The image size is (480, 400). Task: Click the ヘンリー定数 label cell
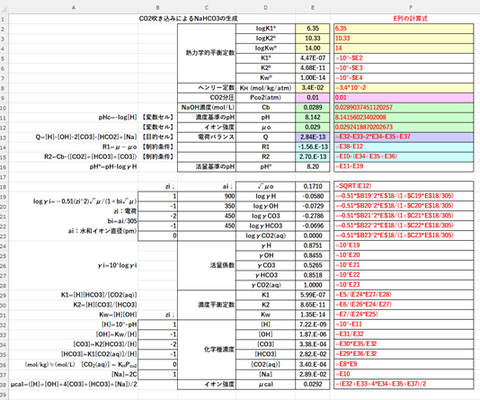coord(207,88)
